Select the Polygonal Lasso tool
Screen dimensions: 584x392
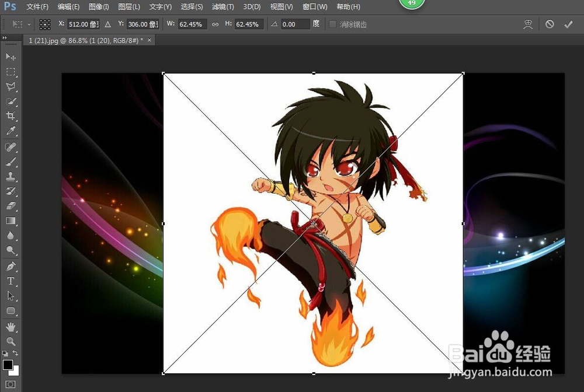11,86
